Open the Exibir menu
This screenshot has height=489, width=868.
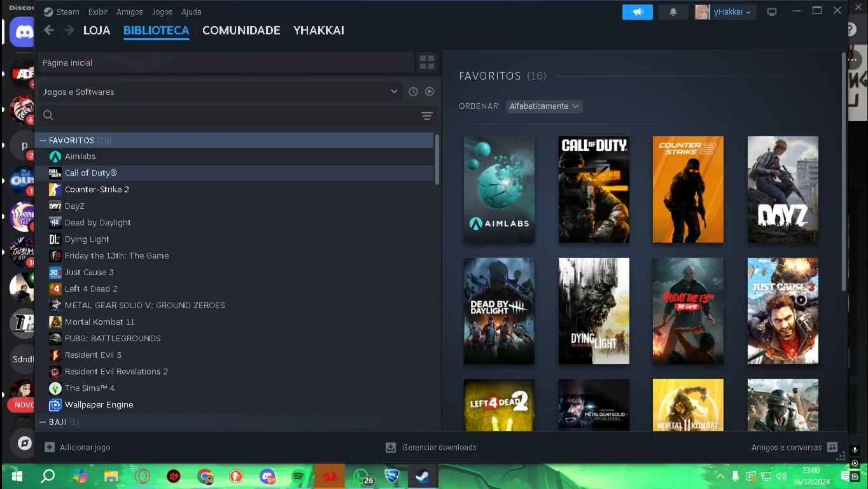click(98, 11)
